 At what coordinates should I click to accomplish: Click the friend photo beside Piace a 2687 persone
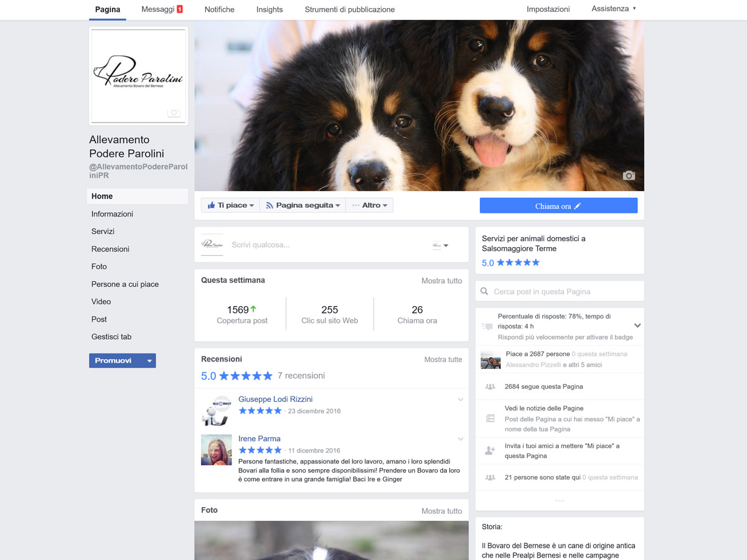pos(491,359)
